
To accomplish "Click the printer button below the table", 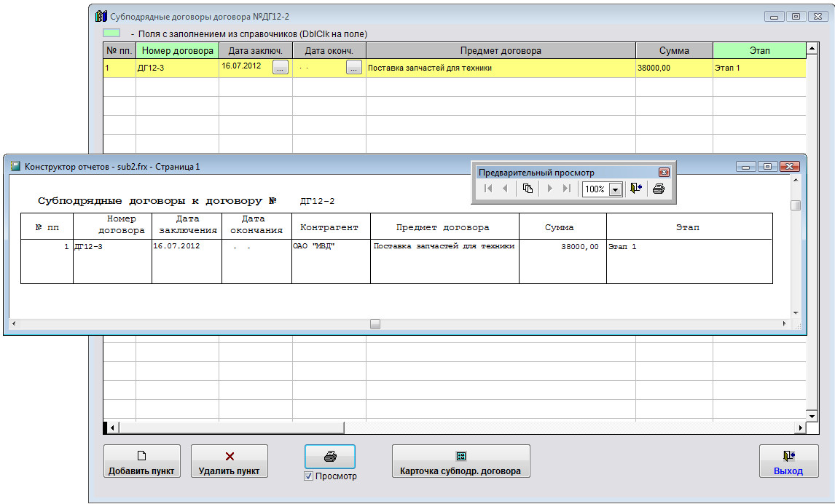I will pos(330,457).
